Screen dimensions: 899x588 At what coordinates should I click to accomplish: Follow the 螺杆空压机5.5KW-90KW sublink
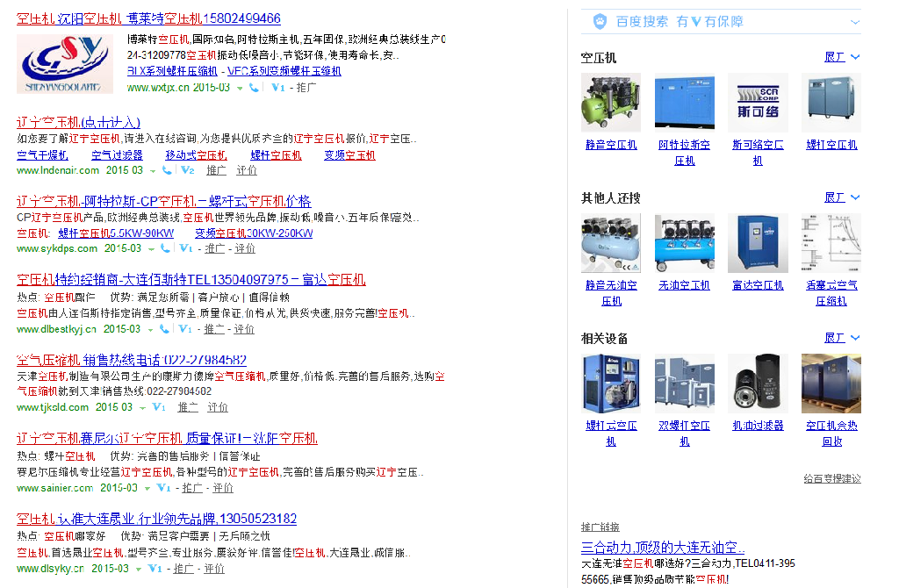[116, 233]
